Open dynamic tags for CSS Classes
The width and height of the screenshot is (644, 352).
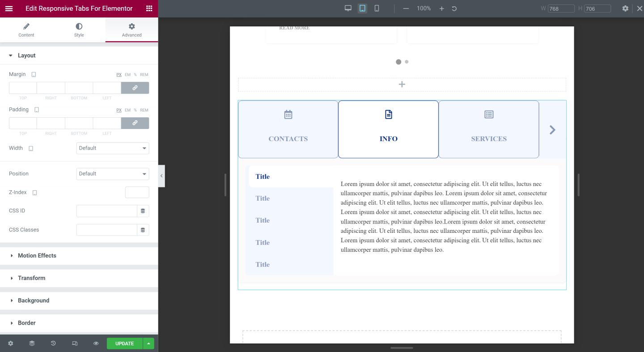pos(143,230)
